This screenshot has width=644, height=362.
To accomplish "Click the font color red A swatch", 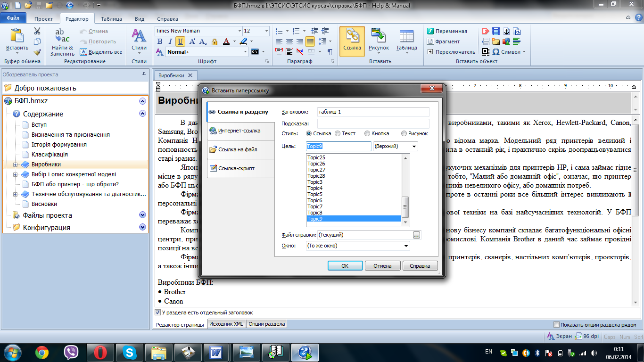I will (x=226, y=41).
